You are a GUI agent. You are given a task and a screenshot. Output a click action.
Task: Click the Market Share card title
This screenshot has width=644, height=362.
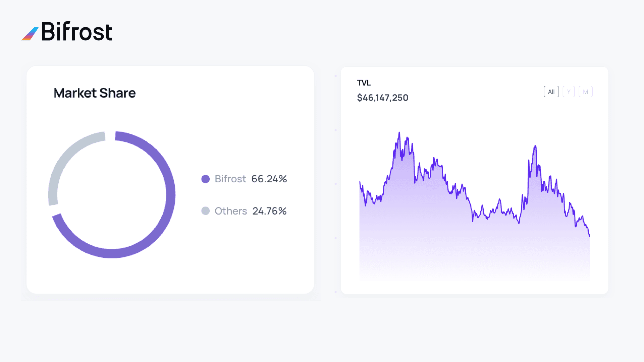(95, 93)
